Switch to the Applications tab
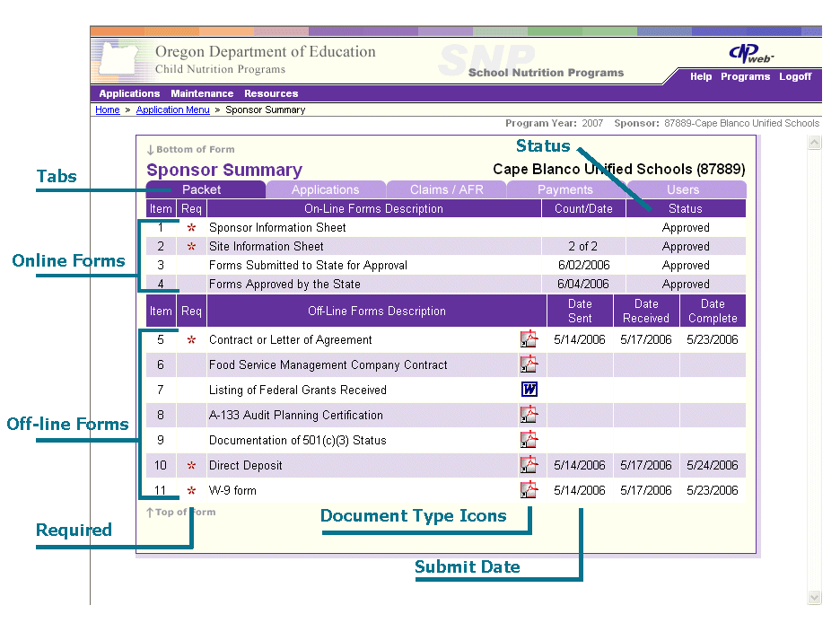The image size is (840, 623). [326, 189]
